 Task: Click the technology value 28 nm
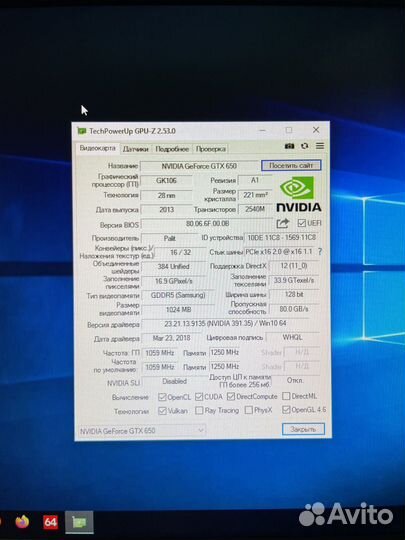(x=166, y=195)
